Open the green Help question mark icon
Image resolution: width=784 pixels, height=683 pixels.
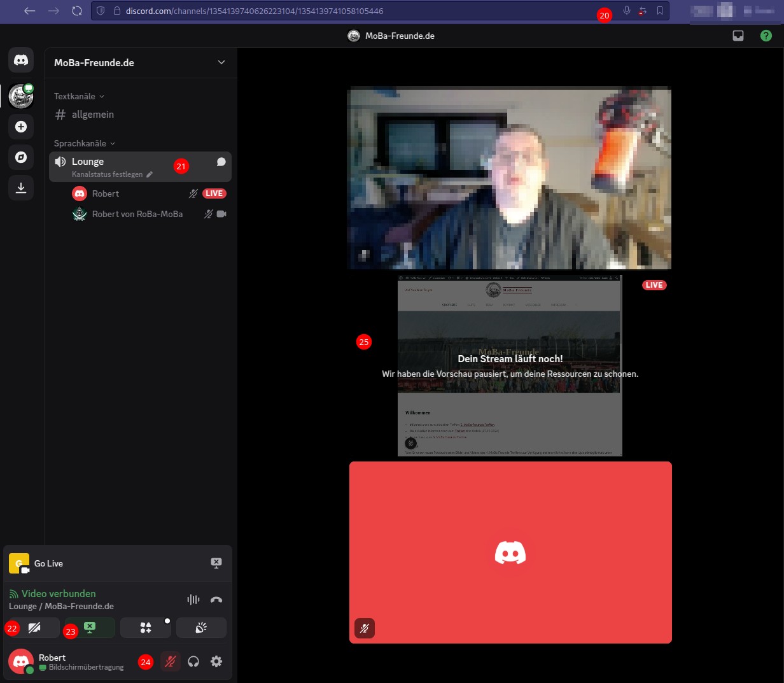[766, 36]
